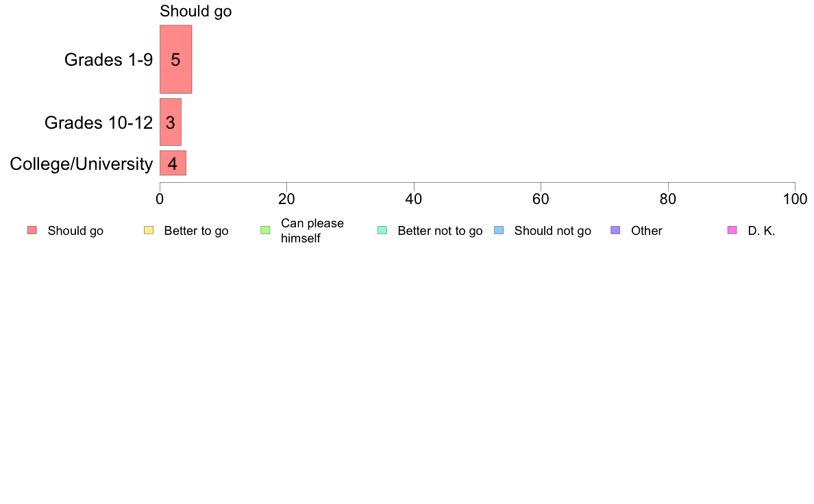This screenshot has height=504, width=814.
Task: Toggle the 'Better not to go' legend swatch
Action: coord(382,230)
